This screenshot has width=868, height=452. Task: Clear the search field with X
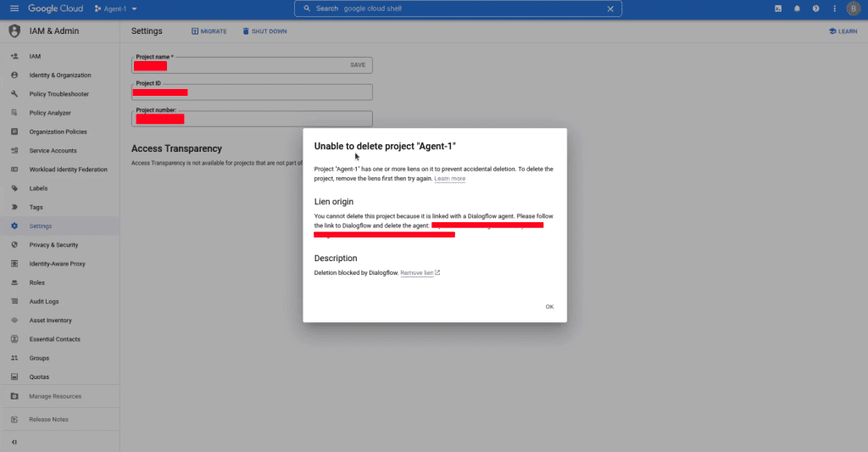tap(610, 8)
